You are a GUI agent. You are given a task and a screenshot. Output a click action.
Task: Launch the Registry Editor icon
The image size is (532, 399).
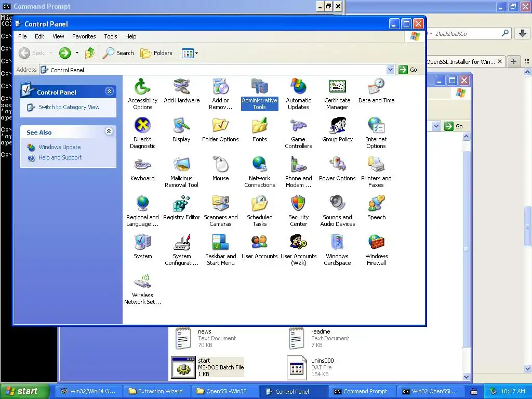(x=181, y=208)
